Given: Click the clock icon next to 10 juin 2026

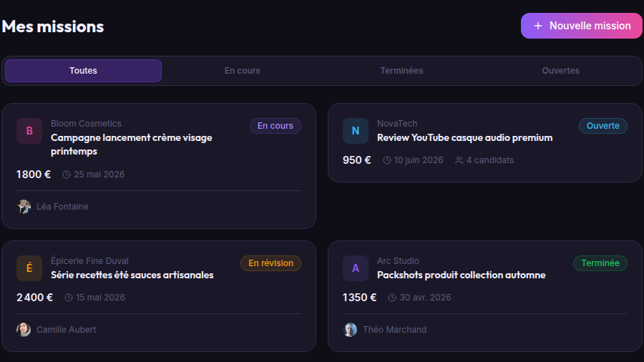Looking at the screenshot, I should [387, 160].
